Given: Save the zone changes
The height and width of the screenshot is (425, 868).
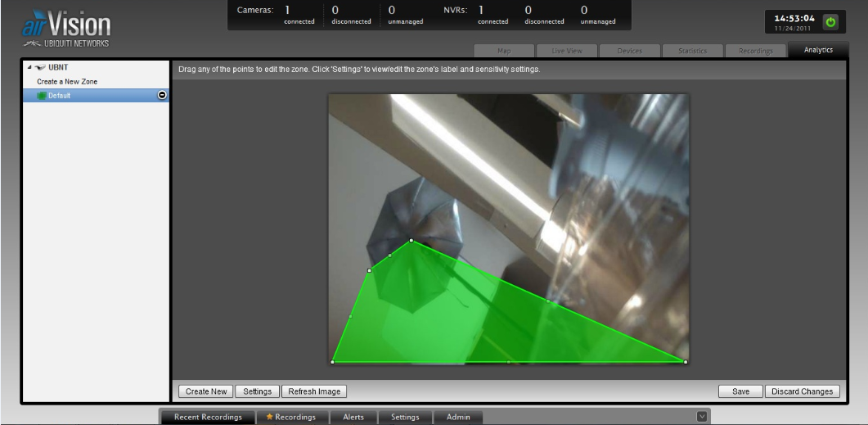Looking at the screenshot, I should click(740, 391).
